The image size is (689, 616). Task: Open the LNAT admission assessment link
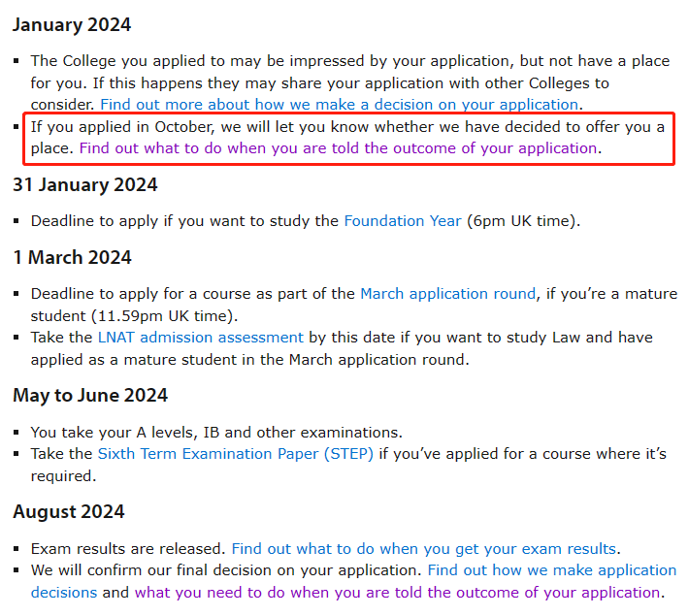point(200,338)
